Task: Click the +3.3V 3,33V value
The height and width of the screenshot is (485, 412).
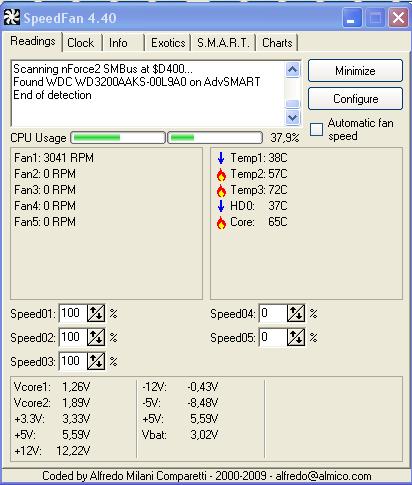Action: coord(76,419)
